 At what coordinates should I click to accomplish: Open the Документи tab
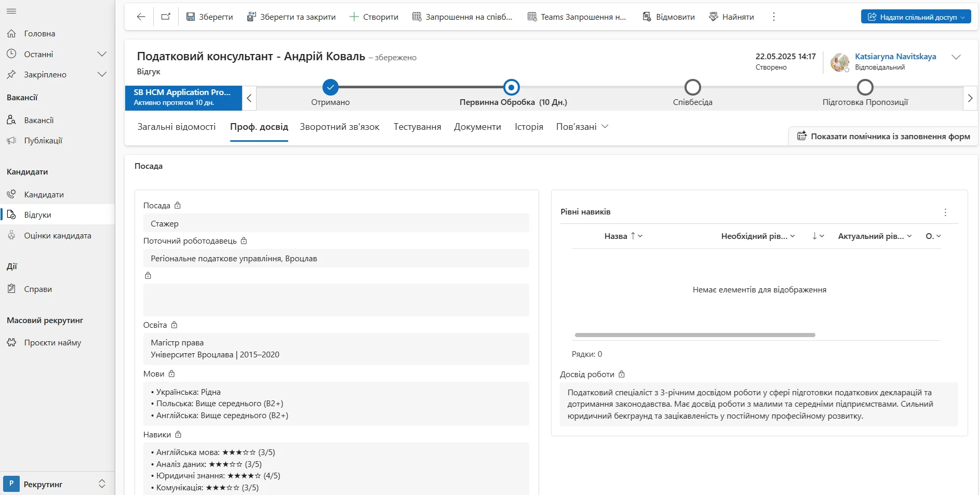click(x=477, y=127)
